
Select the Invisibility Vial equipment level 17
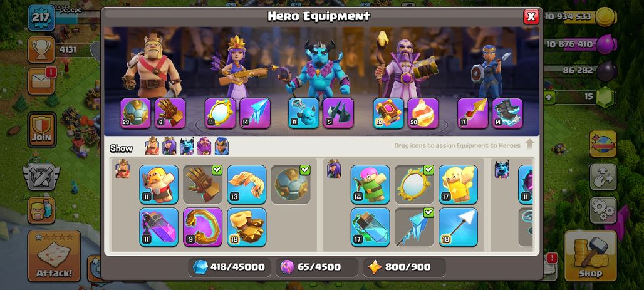tap(370, 227)
